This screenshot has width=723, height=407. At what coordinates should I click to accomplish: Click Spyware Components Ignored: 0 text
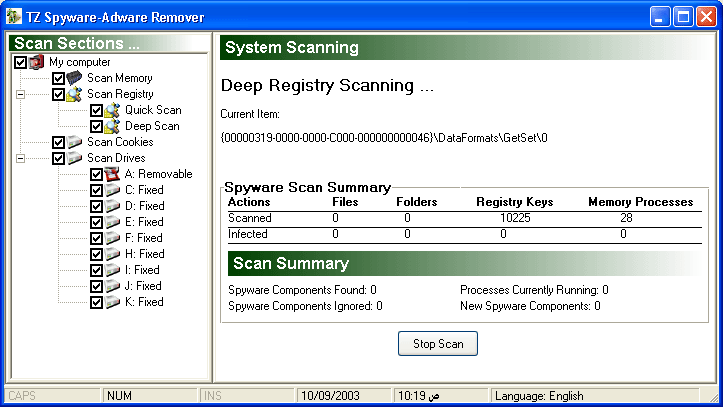pyautogui.click(x=305, y=306)
